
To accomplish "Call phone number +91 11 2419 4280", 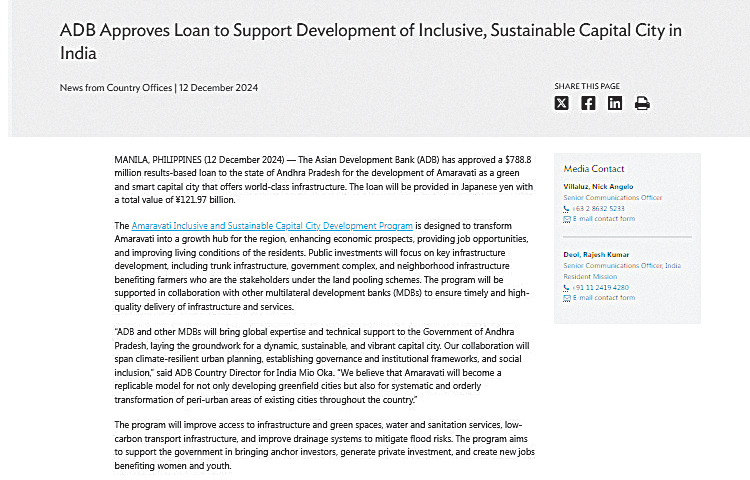I will point(601,287).
